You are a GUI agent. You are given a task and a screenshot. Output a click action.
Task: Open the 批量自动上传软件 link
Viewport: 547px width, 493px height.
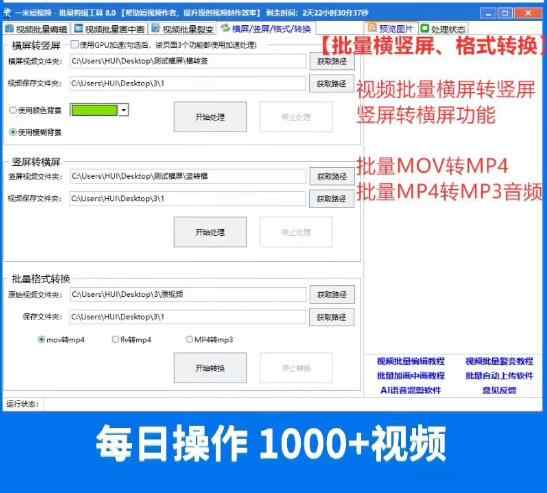coord(499,375)
